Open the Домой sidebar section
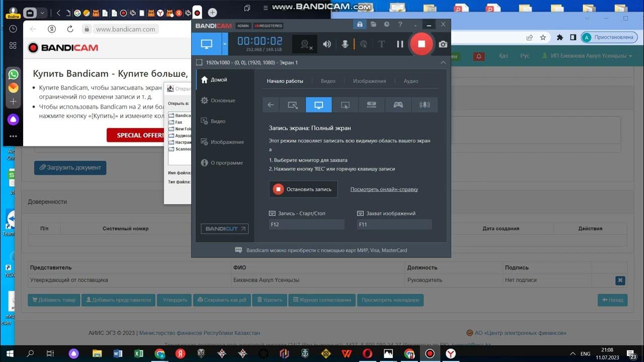The width and height of the screenshot is (644, 362). click(214, 80)
